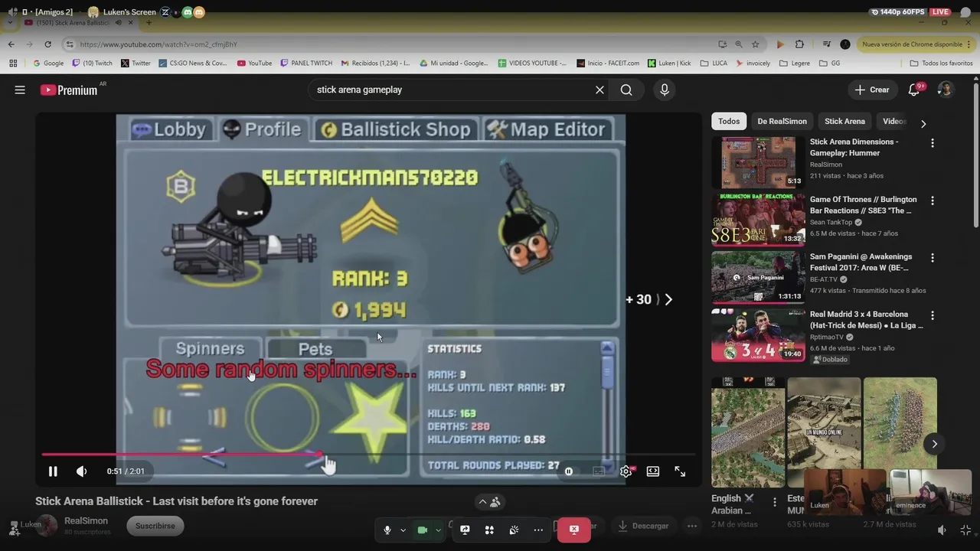Open options for Sam Paganini video
Viewport: 980px width, 551px height.
pyautogui.click(x=932, y=258)
